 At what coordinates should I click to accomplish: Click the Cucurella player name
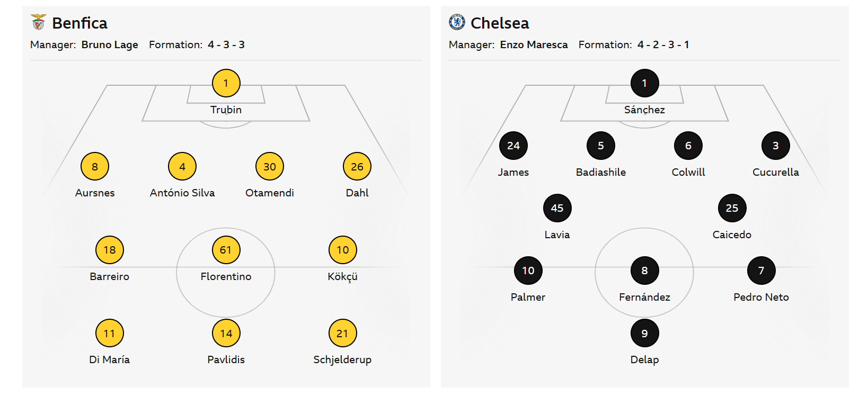coord(776,172)
